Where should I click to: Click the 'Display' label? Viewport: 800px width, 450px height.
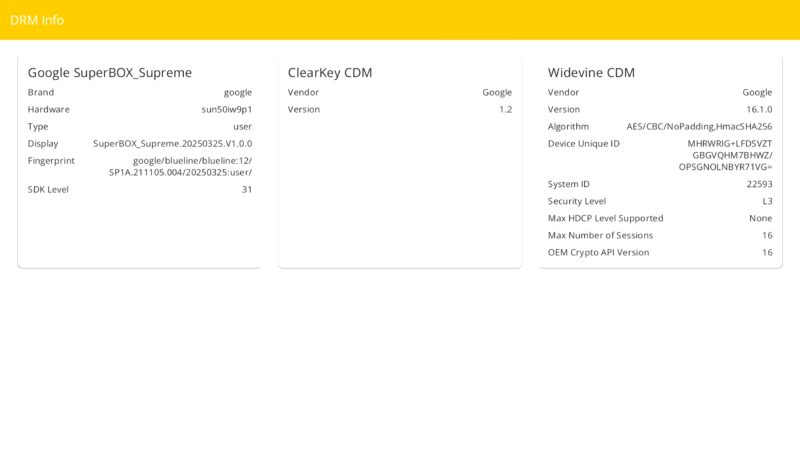click(x=43, y=143)
